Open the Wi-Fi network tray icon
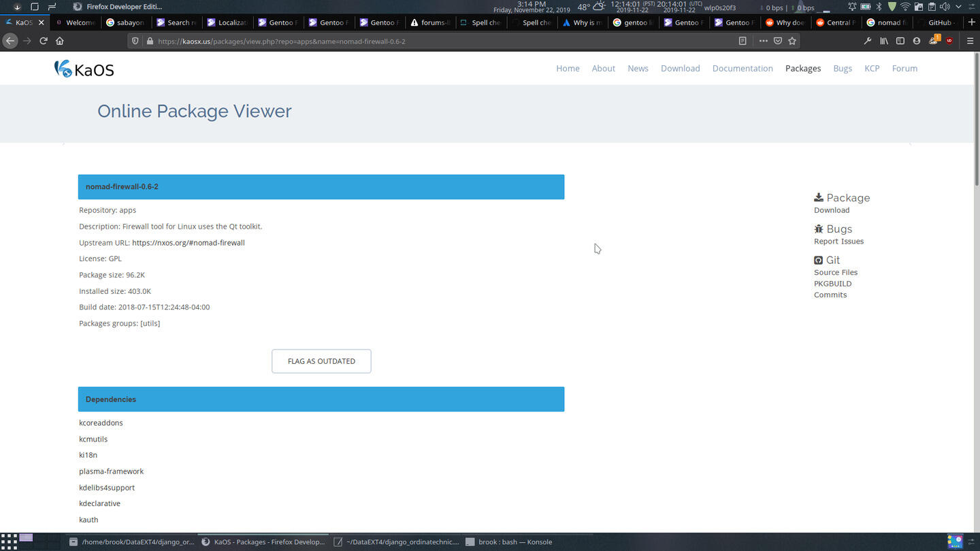980x551 pixels. click(x=905, y=7)
